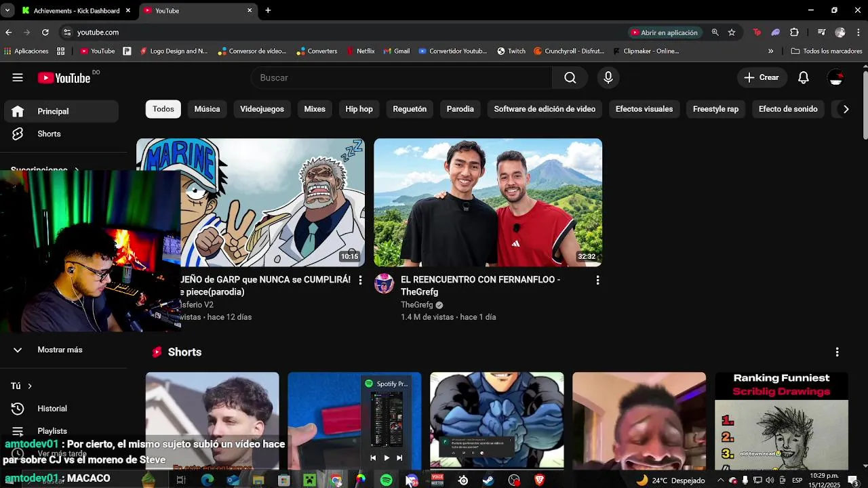Click the magnifier search button
This screenshot has width=868, height=488.
570,78
